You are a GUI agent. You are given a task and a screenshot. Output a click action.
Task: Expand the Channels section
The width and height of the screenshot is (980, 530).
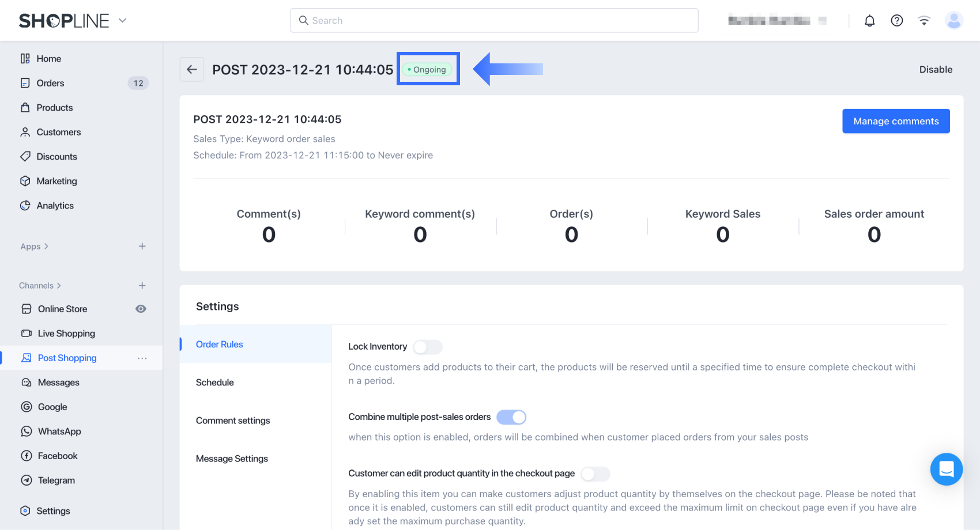(40, 286)
